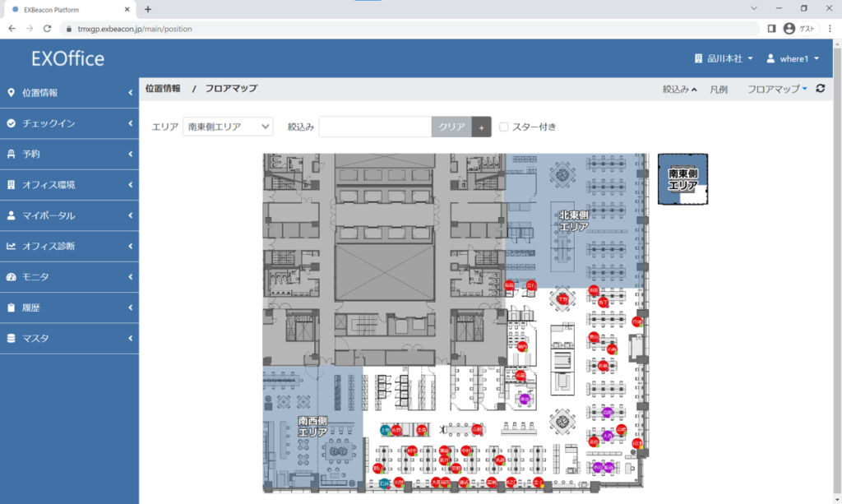Click the database icon beside マスタ
The width and height of the screenshot is (842, 504).
coord(11,338)
